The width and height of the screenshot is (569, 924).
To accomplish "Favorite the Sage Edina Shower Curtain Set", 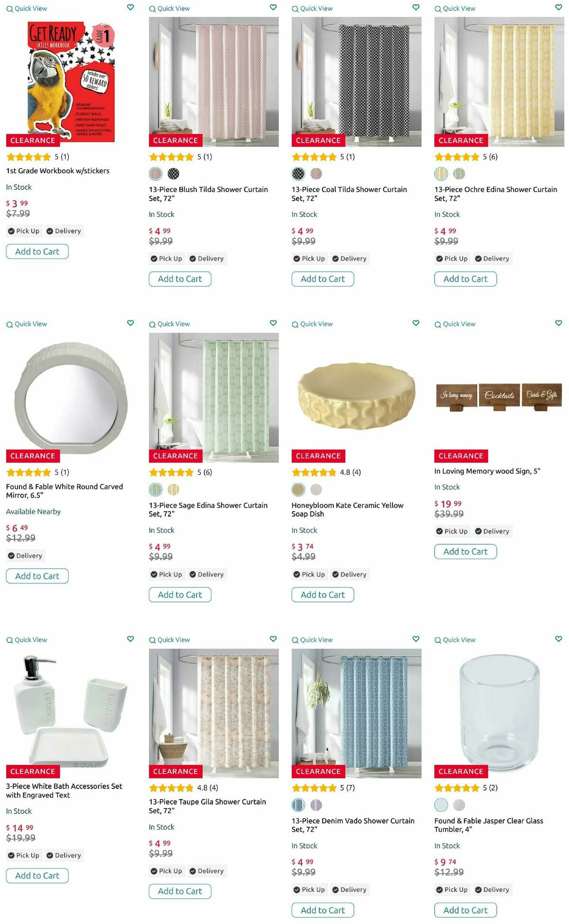I will click(x=273, y=323).
